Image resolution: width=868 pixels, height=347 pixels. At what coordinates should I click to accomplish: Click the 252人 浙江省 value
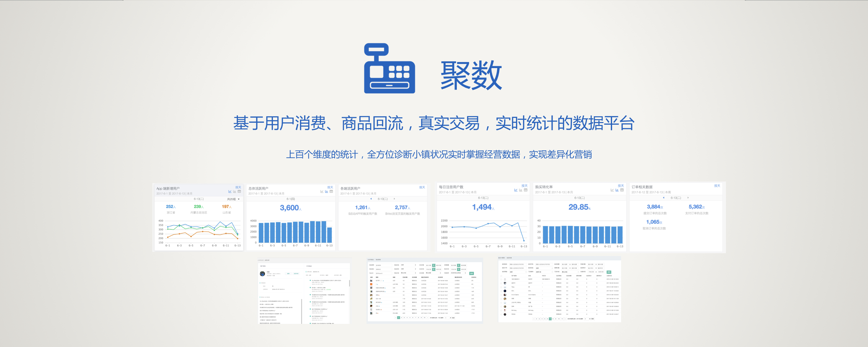[171, 207]
